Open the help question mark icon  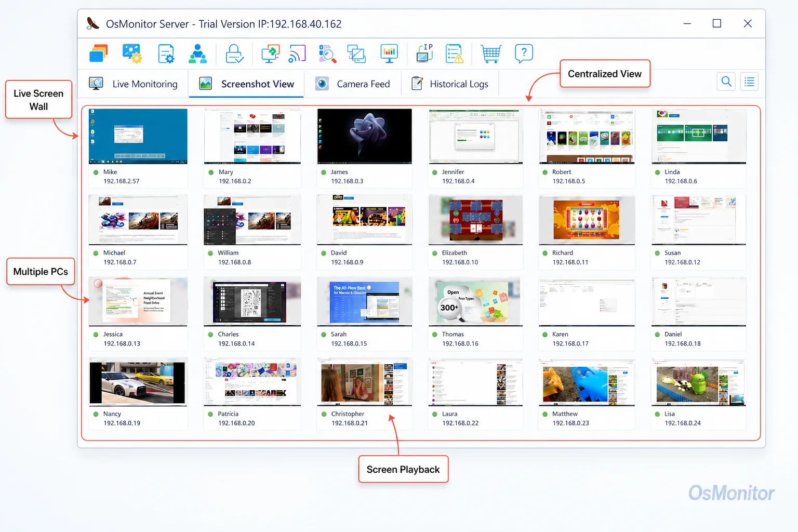(x=524, y=54)
